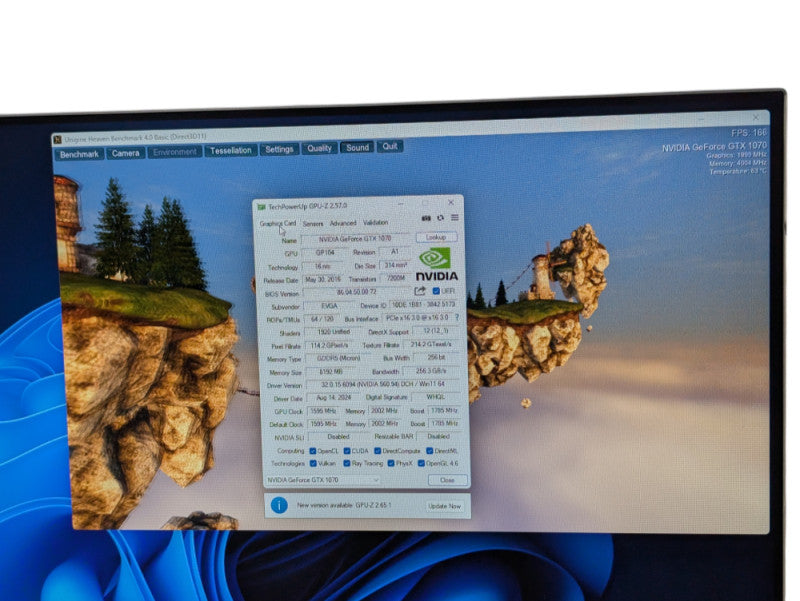The height and width of the screenshot is (601, 800).
Task: Click the 16 nm technology value
Action: (x=322, y=266)
